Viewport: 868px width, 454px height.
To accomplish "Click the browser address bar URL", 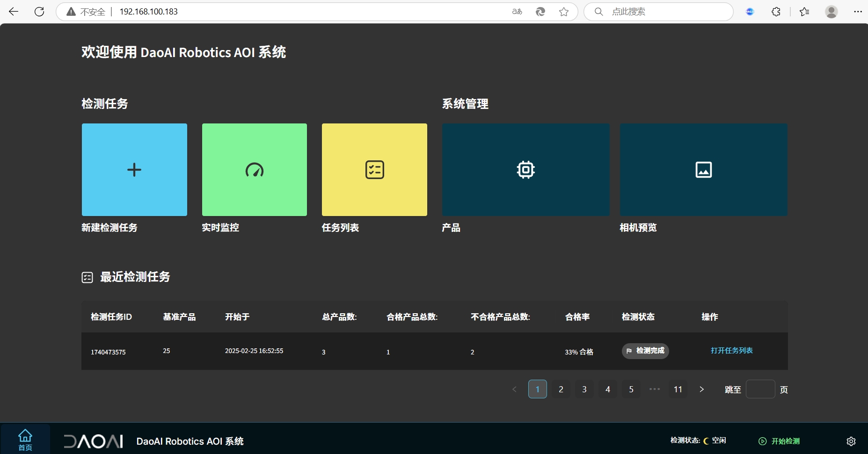I will (x=148, y=12).
